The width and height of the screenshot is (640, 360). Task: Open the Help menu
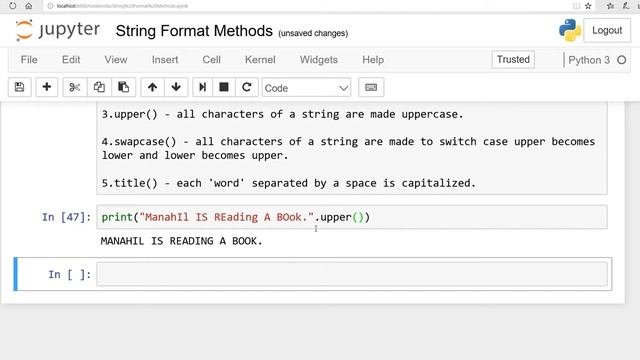(373, 60)
